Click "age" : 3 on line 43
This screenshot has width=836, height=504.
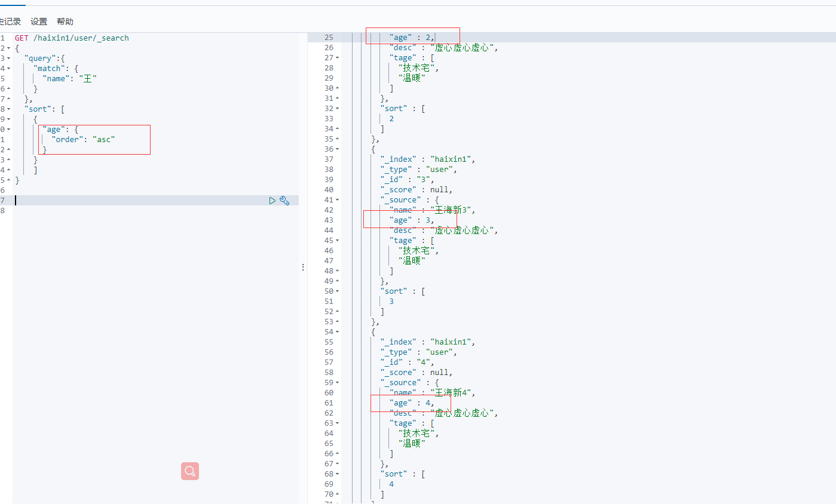tap(412, 220)
